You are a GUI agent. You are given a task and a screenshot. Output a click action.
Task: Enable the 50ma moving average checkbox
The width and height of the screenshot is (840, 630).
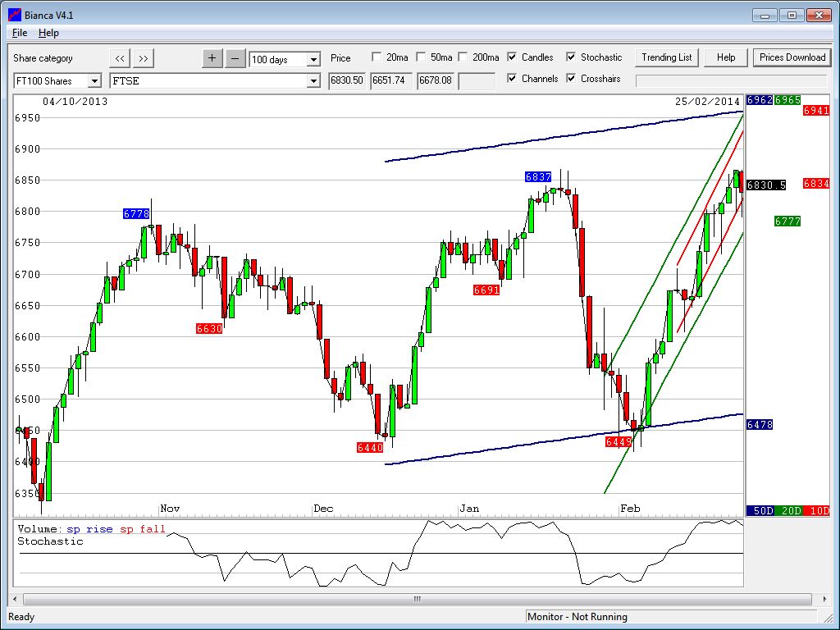pos(421,57)
